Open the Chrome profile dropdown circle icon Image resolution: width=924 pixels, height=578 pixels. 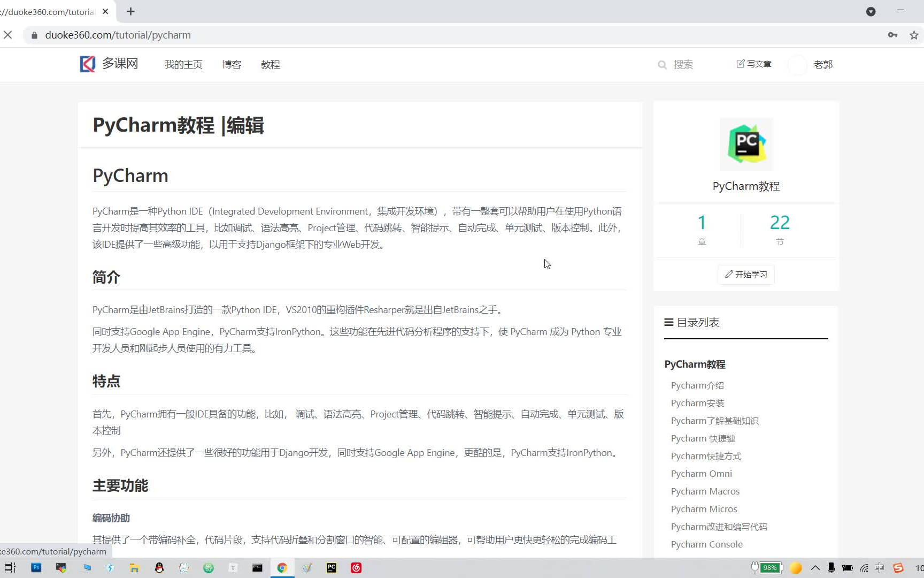(x=871, y=11)
